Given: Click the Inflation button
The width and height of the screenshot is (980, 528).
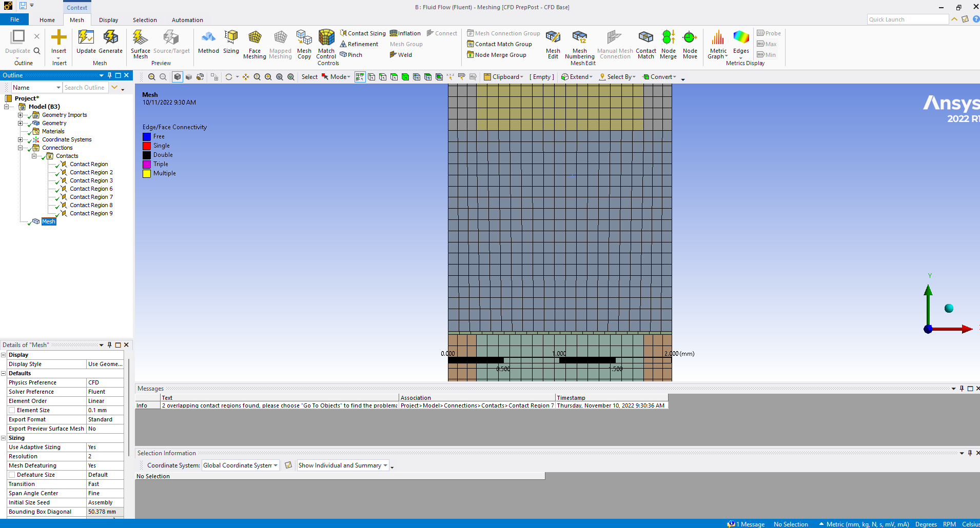Looking at the screenshot, I should (405, 33).
